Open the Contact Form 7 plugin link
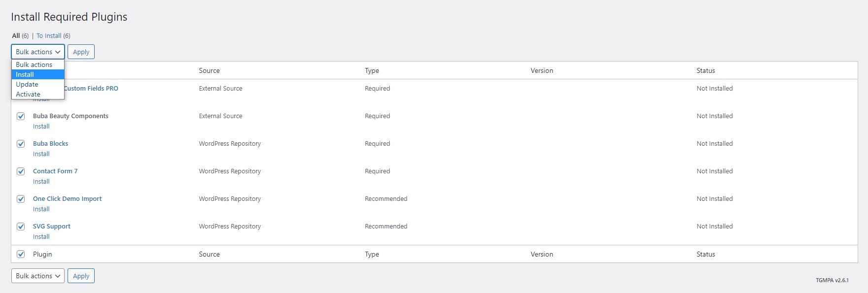The image size is (868, 293). click(x=55, y=171)
